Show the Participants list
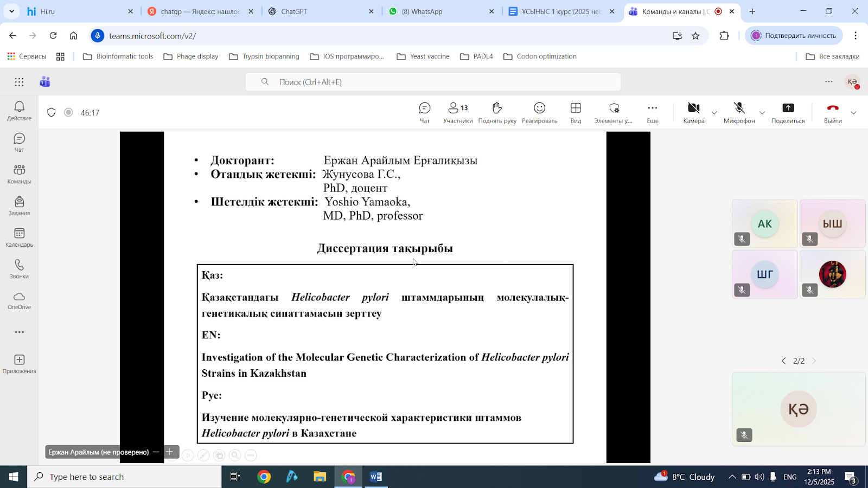 [x=457, y=112]
